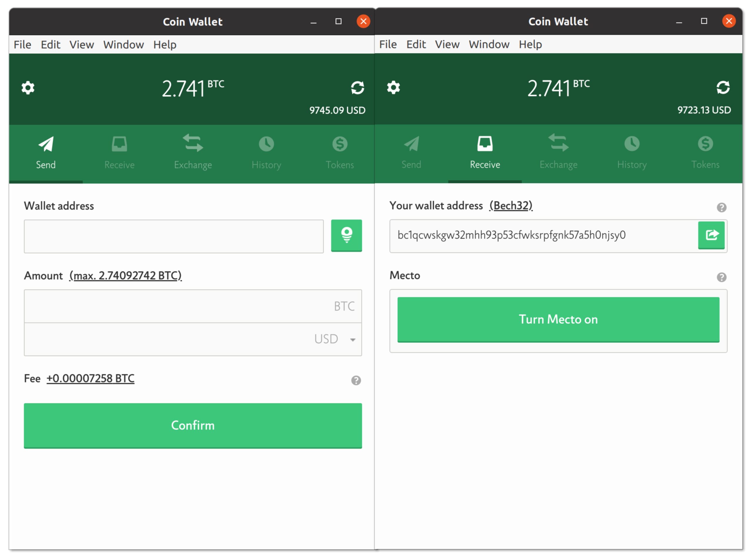Viewport: 753px width, 560px height.
Task: Minimize the right Coin Wallet window
Action: tap(679, 21)
